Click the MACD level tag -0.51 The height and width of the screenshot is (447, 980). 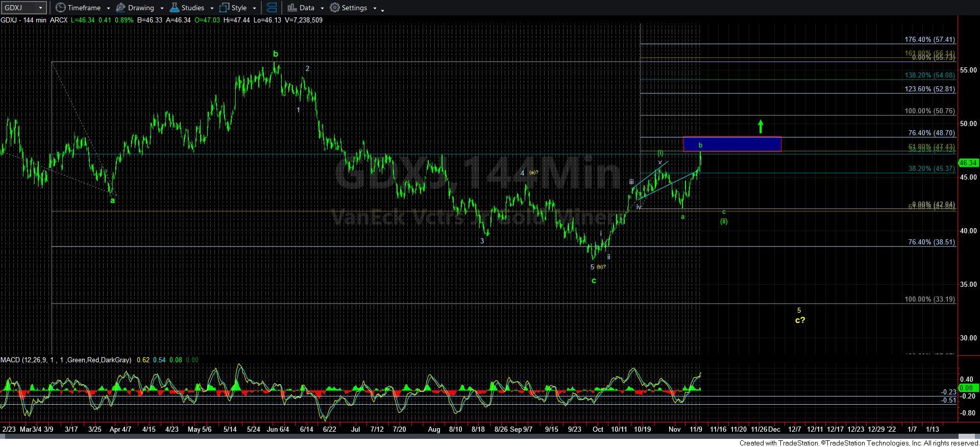coord(949,401)
